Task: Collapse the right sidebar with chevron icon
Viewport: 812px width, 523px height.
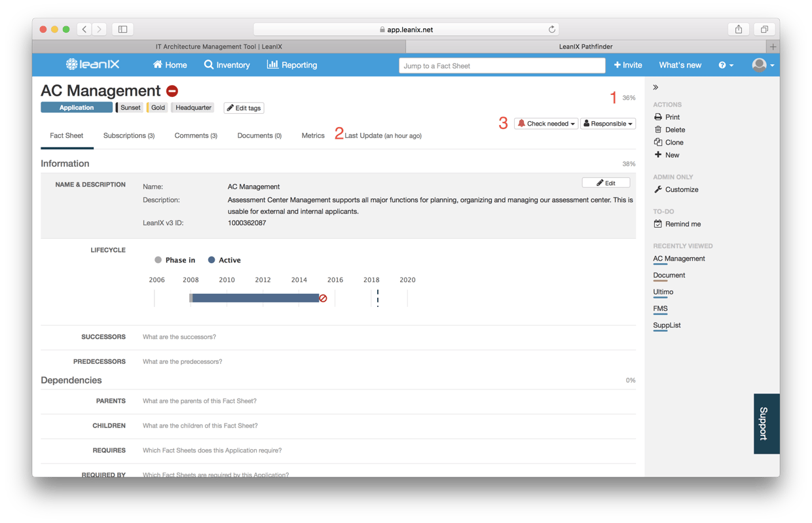Action: 655,87
